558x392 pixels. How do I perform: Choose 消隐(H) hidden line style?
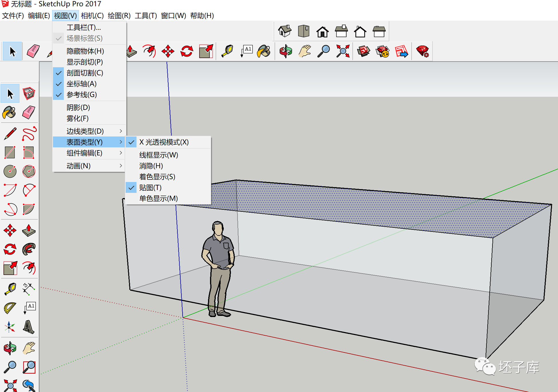point(168,166)
